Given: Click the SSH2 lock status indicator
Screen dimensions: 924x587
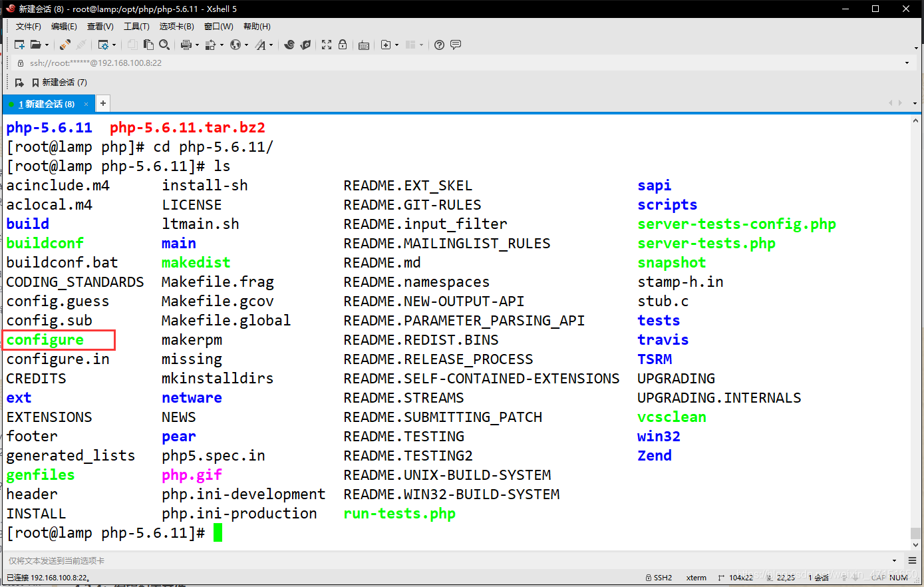Looking at the screenshot, I should 659,578.
